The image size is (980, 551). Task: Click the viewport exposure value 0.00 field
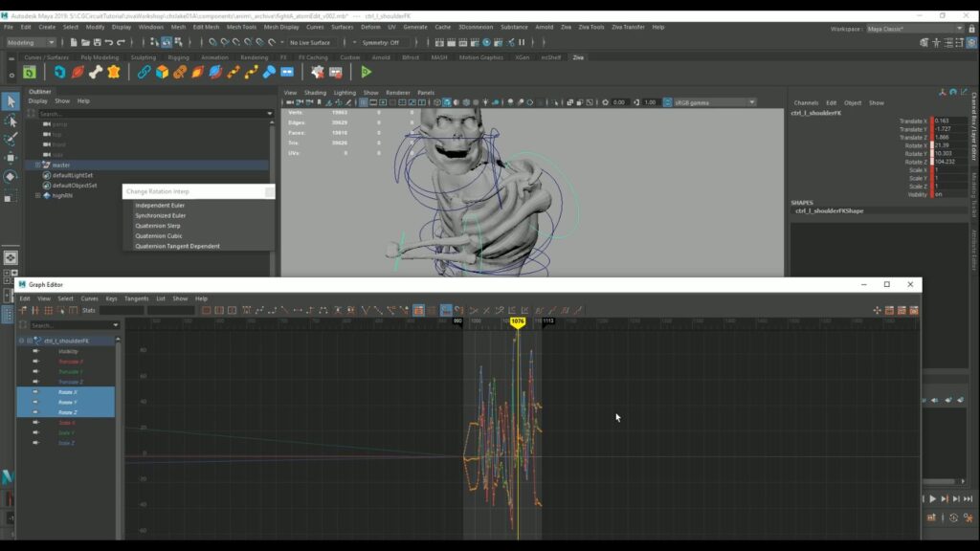[x=619, y=102]
